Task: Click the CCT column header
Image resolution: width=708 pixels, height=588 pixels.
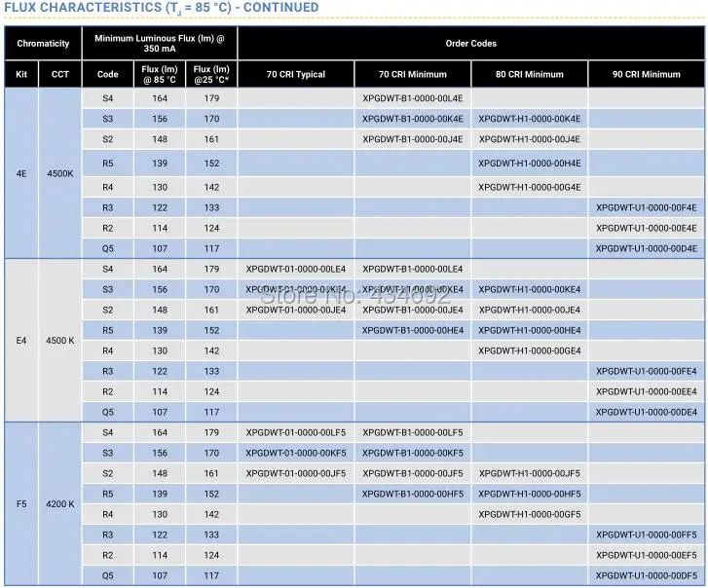Action: [x=60, y=74]
